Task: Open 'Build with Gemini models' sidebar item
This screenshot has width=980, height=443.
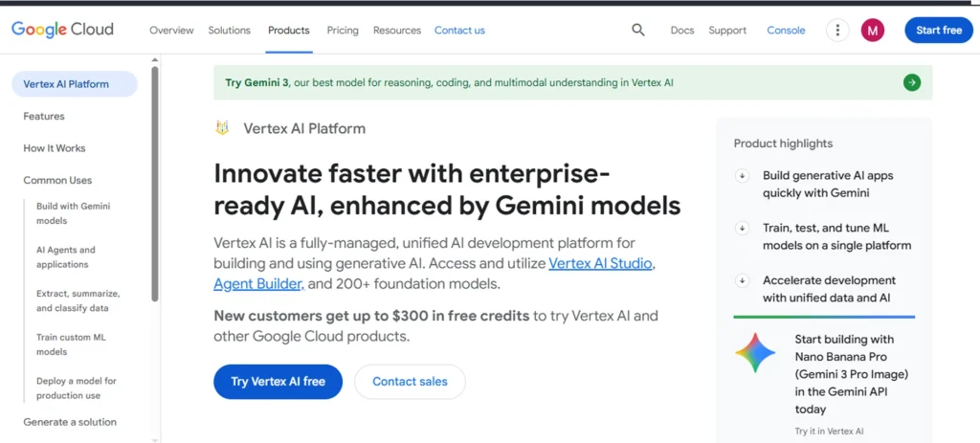Action: pyautogui.click(x=73, y=213)
